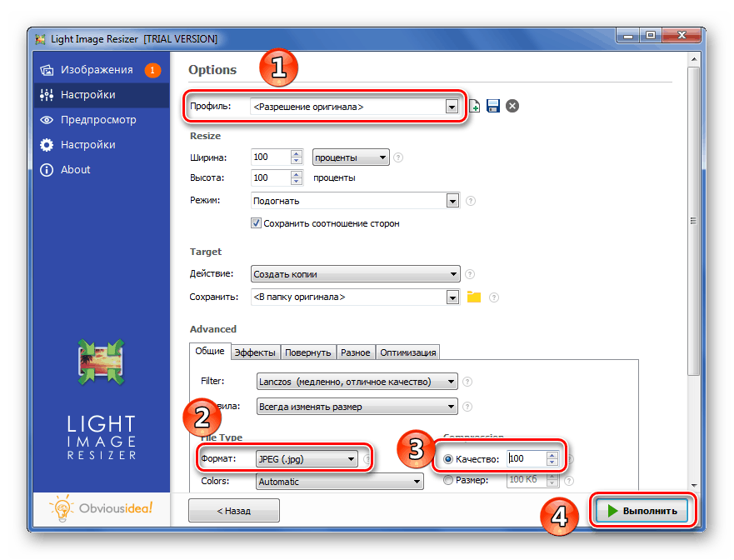Screen dimensions: 734x560
Task: Click the help icon next to Сохранить folder
Action: [x=494, y=297]
